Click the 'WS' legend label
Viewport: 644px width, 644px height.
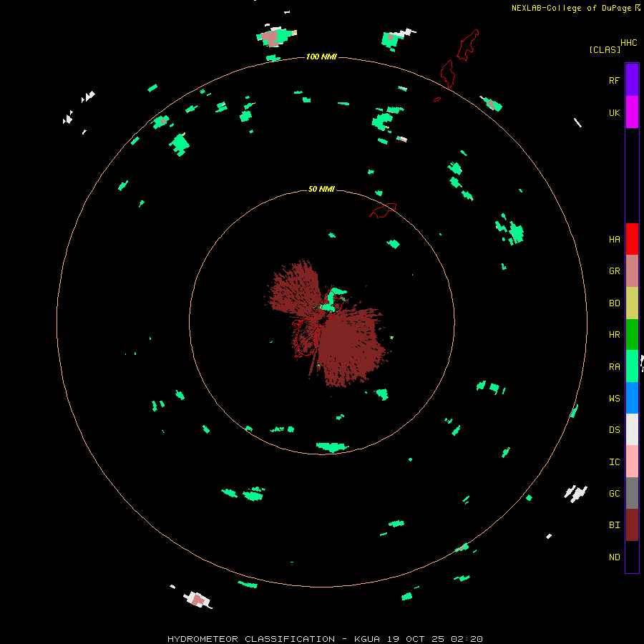click(x=614, y=398)
